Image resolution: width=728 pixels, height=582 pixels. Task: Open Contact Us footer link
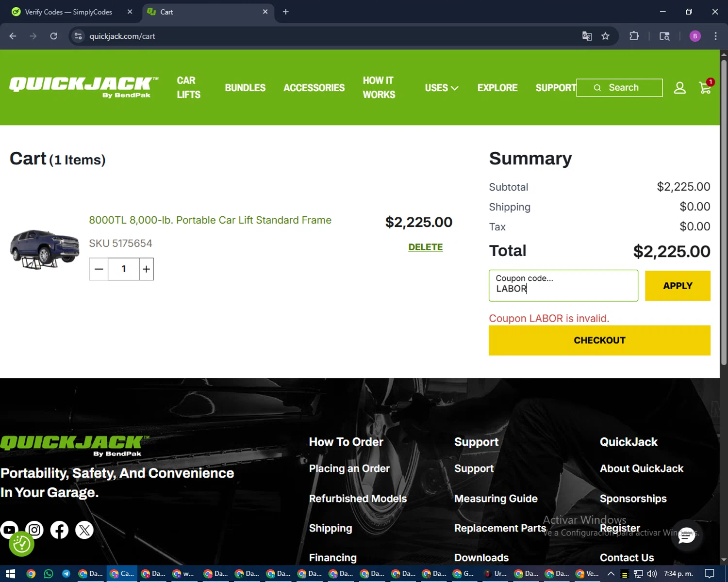coord(627,558)
